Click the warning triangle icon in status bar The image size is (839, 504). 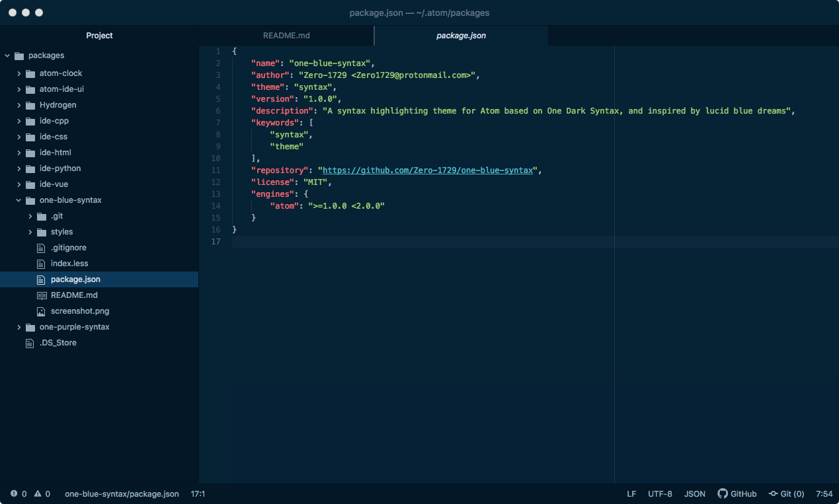click(38, 493)
